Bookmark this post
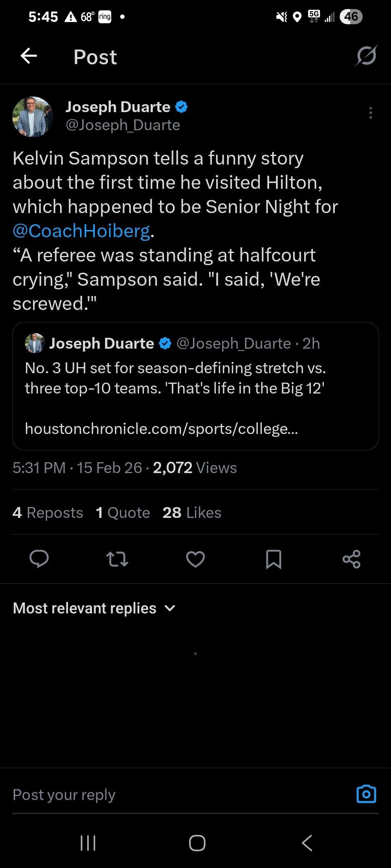391x868 pixels. (274, 559)
